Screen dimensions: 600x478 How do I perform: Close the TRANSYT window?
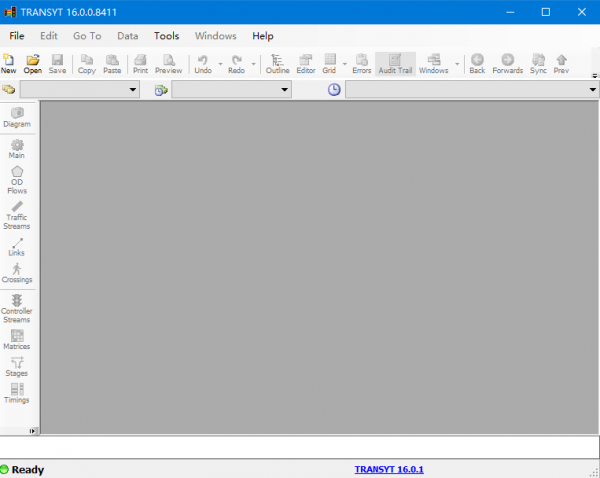click(x=582, y=12)
